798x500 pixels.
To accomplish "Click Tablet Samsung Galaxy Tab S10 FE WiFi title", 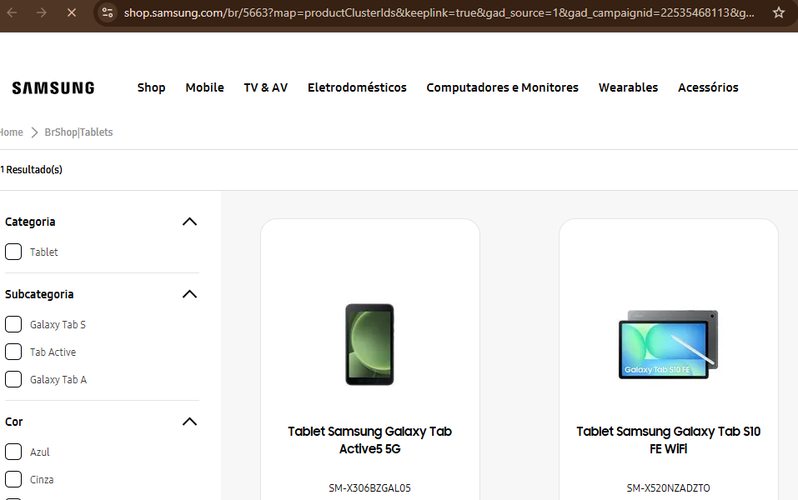I will [x=668, y=440].
